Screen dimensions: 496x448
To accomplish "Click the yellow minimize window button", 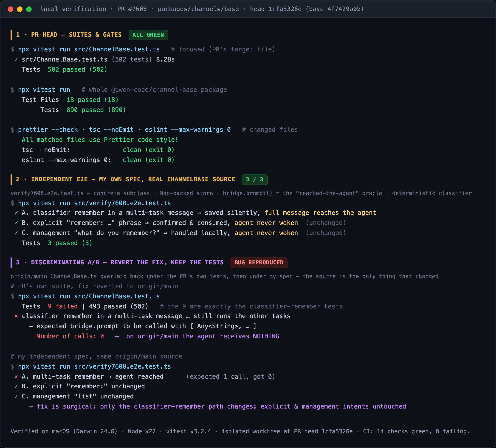I will 20,9.
